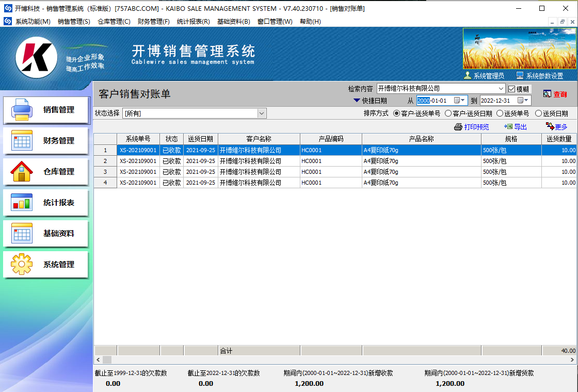Click the 查询 magnifier icon
Image resolution: width=578 pixels, height=392 pixels.
pyautogui.click(x=547, y=94)
